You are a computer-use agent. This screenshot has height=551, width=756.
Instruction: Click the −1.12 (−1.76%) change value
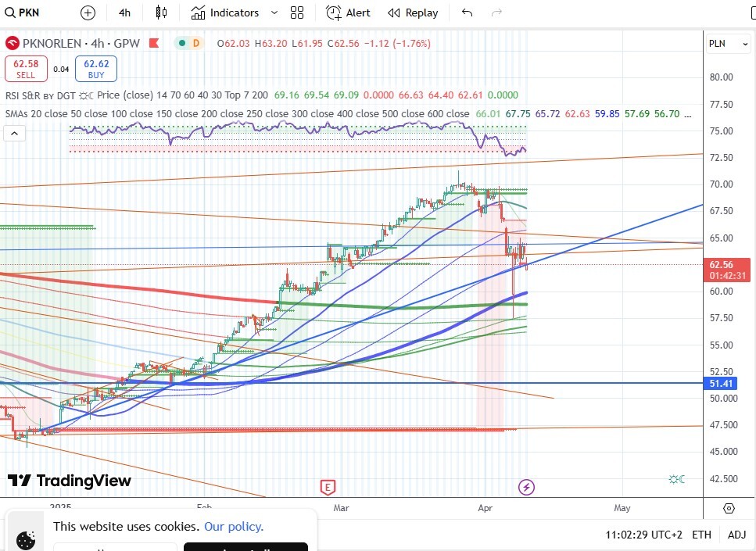coord(397,44)
